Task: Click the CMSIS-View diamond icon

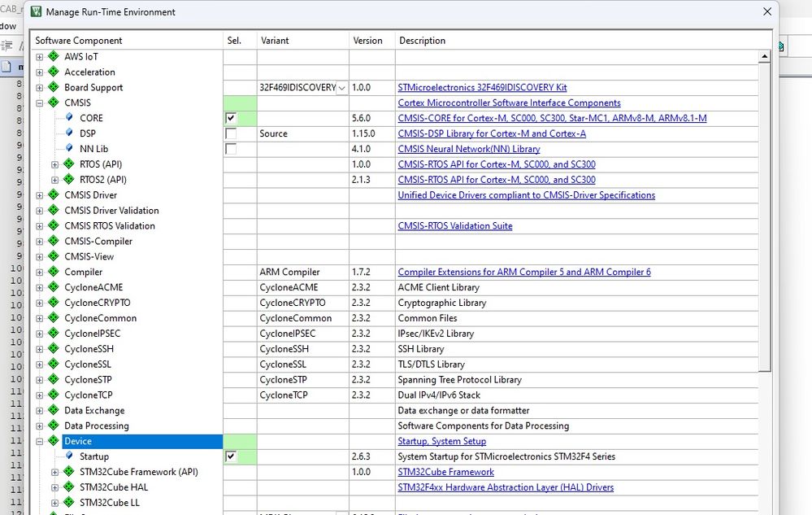Action: [x=54, y=256]
